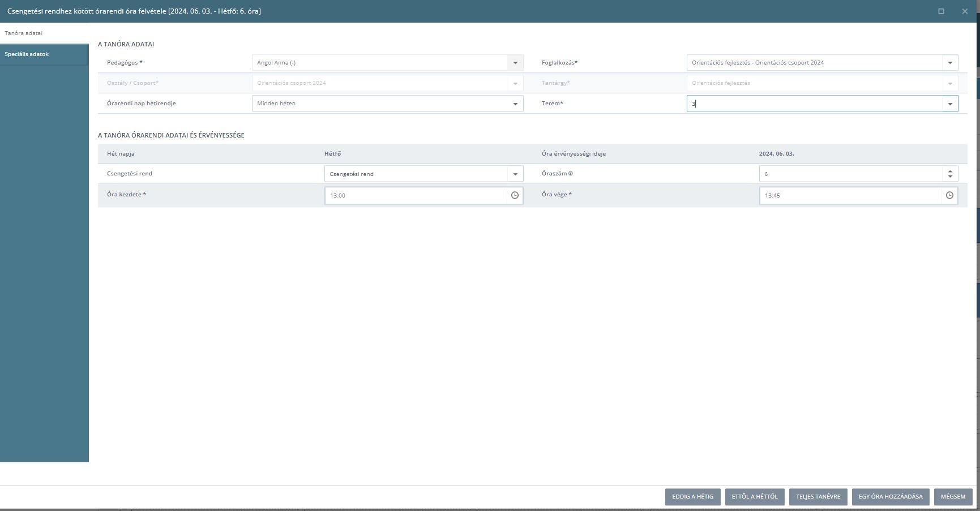Click the ETTŐL A HÉTTŐL button

(x=755, y=497)
